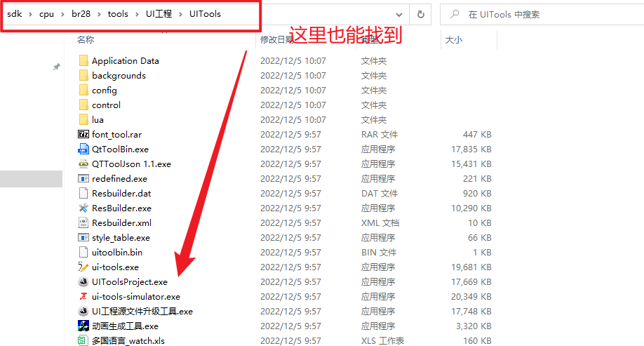The height and width of the screenshot is (346, 644).
Task: Click the RAR 文件 type cell
Action: point(379,135)
